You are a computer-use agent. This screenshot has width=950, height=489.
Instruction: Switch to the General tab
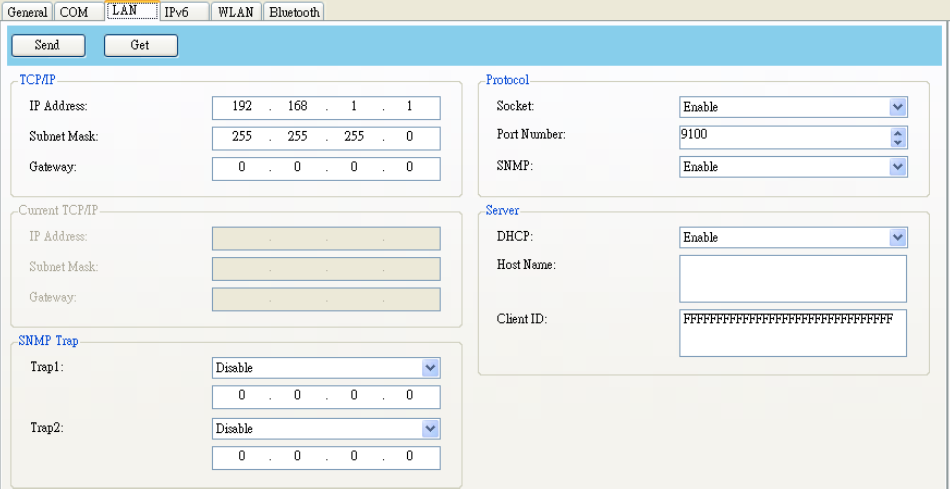(x=27, y=12)
